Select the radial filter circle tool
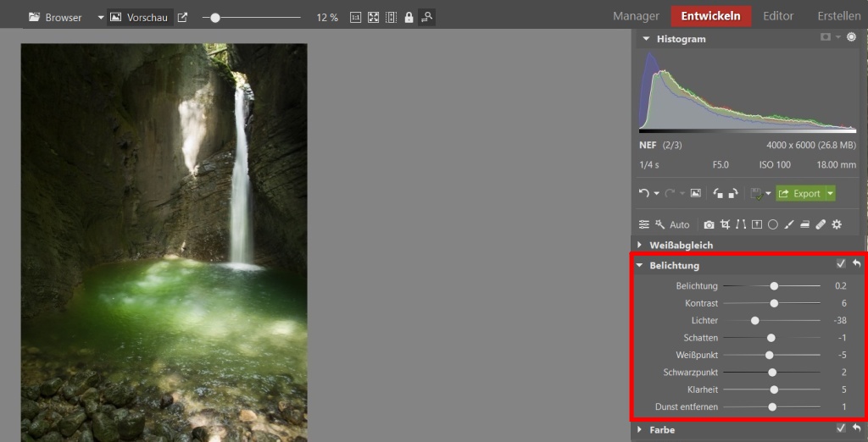Viewport: 868px width, 442px height. (773, 224)
